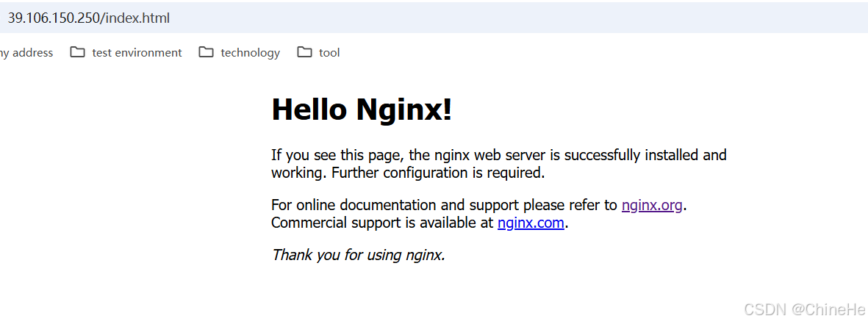Open the technology bookmark folder

pos(239,52)
